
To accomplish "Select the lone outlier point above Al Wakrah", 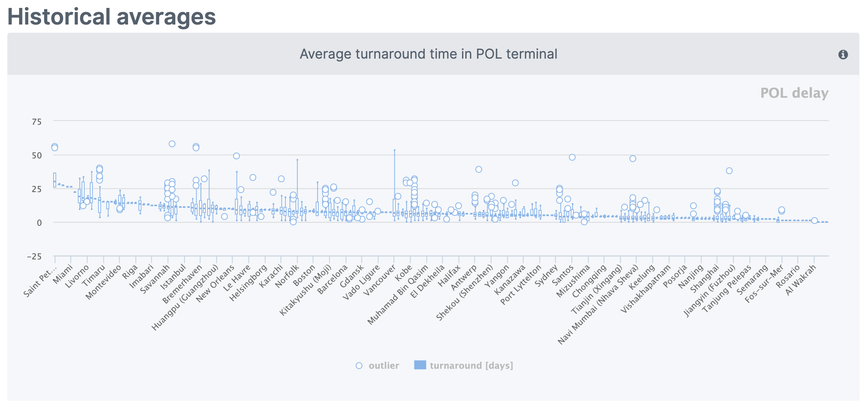I will (814, 221).
